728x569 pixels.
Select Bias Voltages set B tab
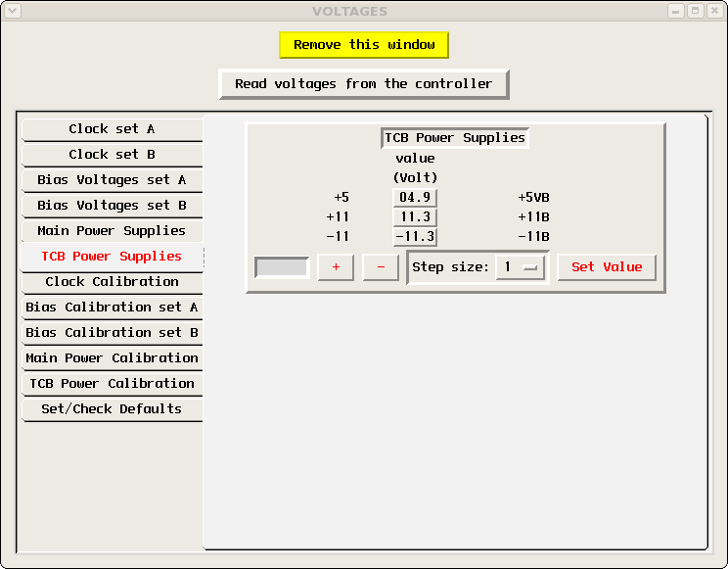tap(112, 206)
